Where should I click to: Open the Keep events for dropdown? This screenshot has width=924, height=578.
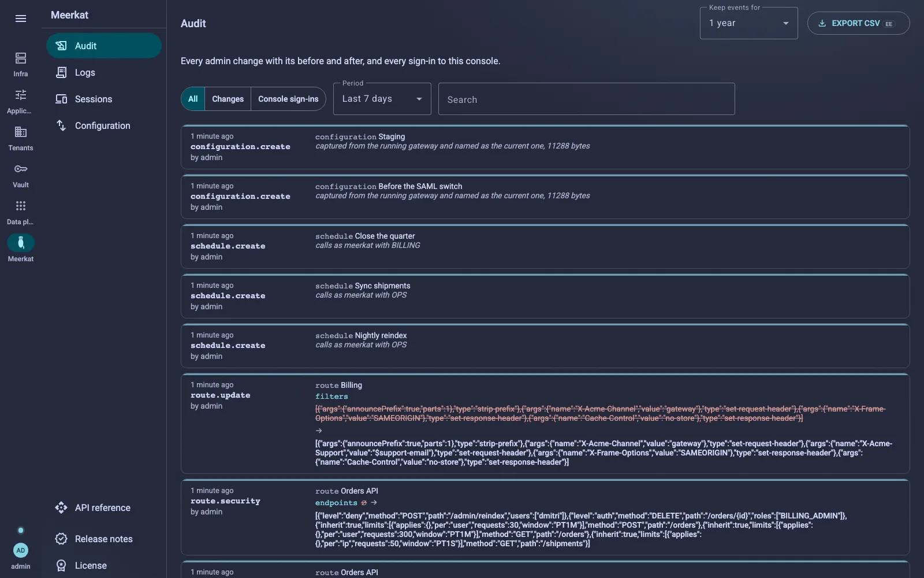click(748, 23)
